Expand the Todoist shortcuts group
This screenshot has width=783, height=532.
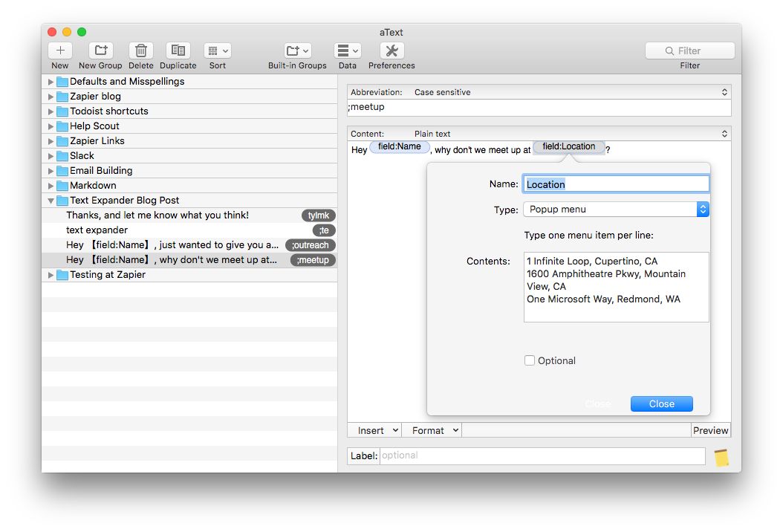coord(51,111)
